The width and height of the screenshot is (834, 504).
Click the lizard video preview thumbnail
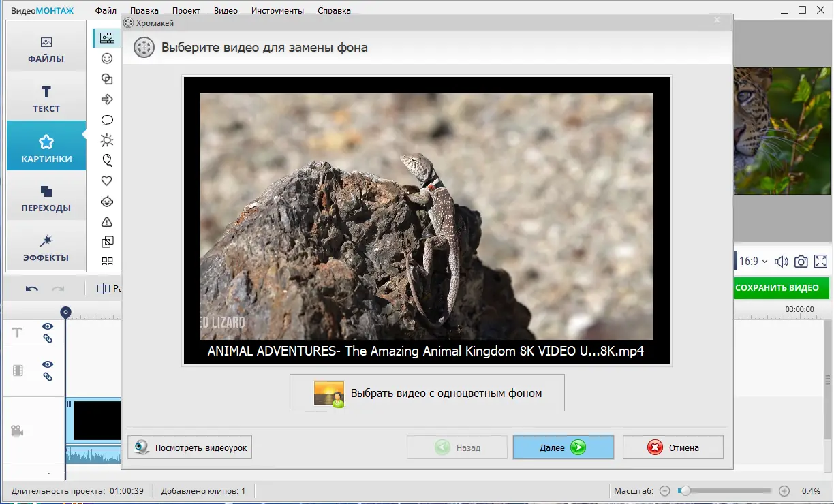click(427, 217)
